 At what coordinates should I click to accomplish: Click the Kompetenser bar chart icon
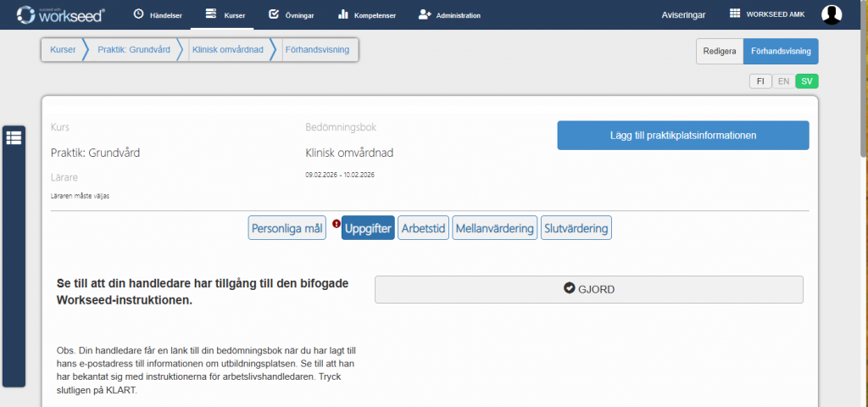pos(342,14)
